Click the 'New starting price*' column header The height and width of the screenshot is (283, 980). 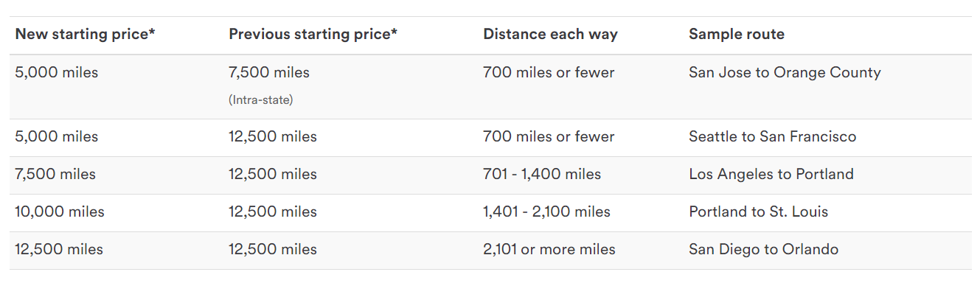click(x=85, y=35)
